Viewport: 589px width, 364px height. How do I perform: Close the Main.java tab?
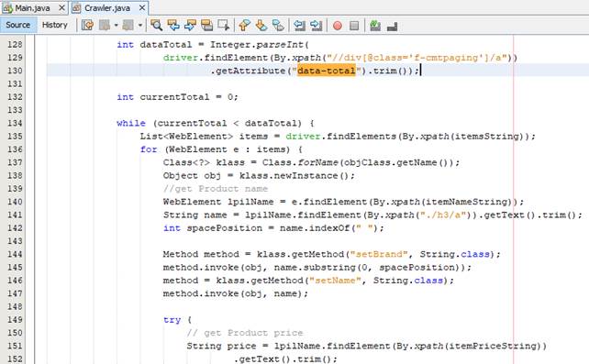click(62, 7)
